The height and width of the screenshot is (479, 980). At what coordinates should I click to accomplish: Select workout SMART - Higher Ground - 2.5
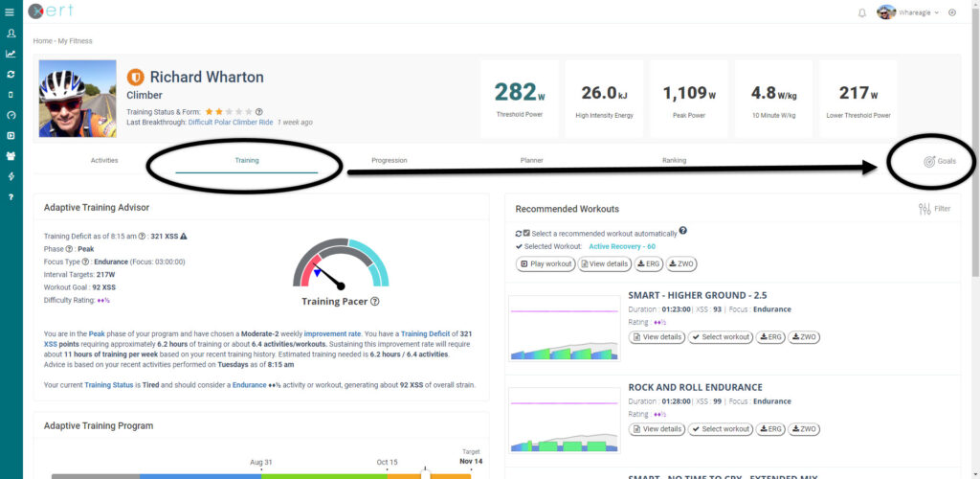click(721, 337)
